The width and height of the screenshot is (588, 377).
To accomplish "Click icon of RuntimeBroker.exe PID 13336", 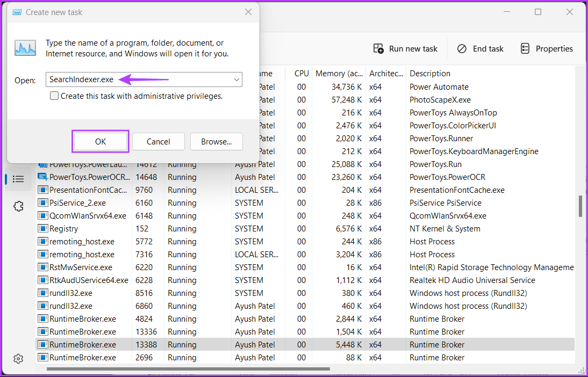I will point(43,332).
